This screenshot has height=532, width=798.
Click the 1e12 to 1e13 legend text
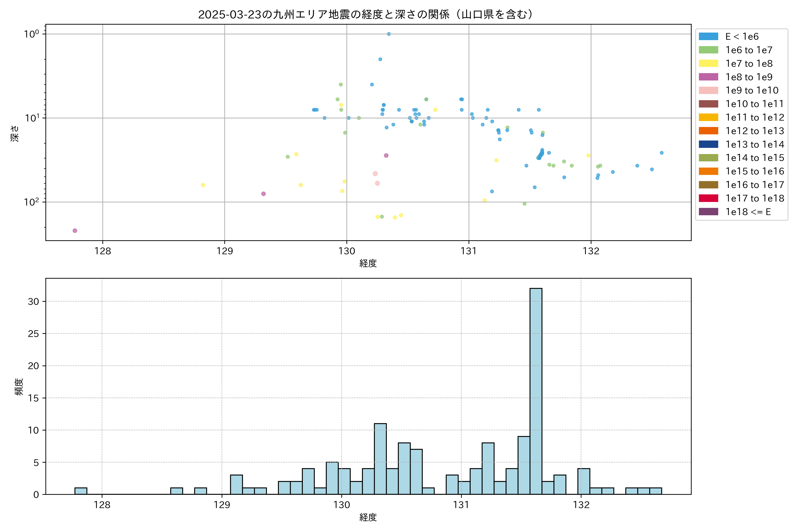point(755,131)
